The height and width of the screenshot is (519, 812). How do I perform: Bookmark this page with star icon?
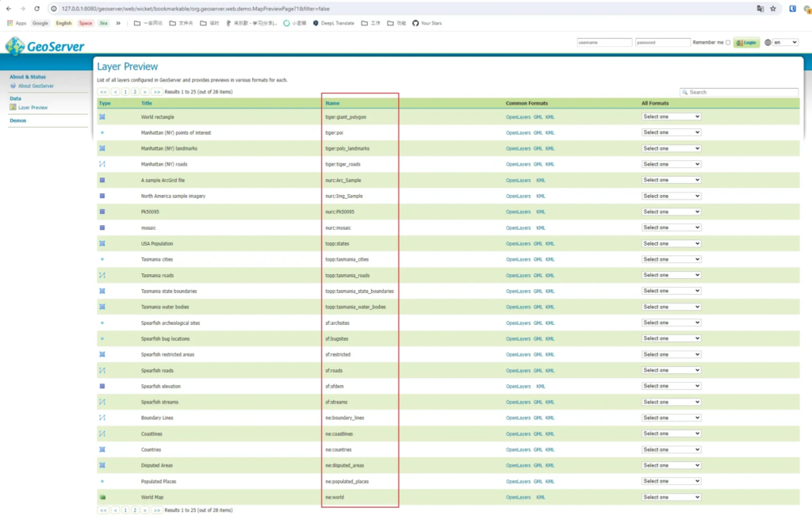click(773, 9)
